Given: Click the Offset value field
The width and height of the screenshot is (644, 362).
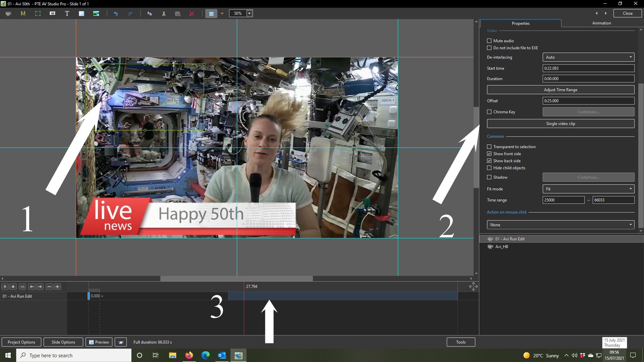Looking at the screenshot, I should coord(588,101).
